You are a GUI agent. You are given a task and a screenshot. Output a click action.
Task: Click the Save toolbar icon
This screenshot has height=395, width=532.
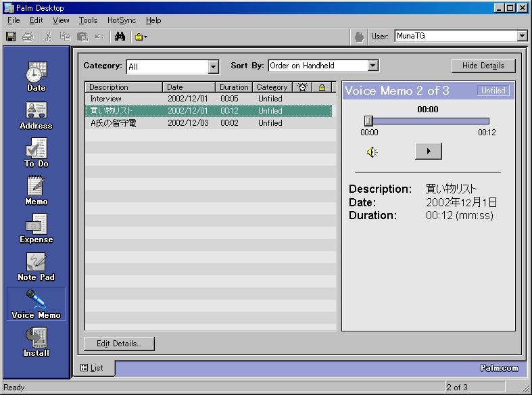coord(11,37)
